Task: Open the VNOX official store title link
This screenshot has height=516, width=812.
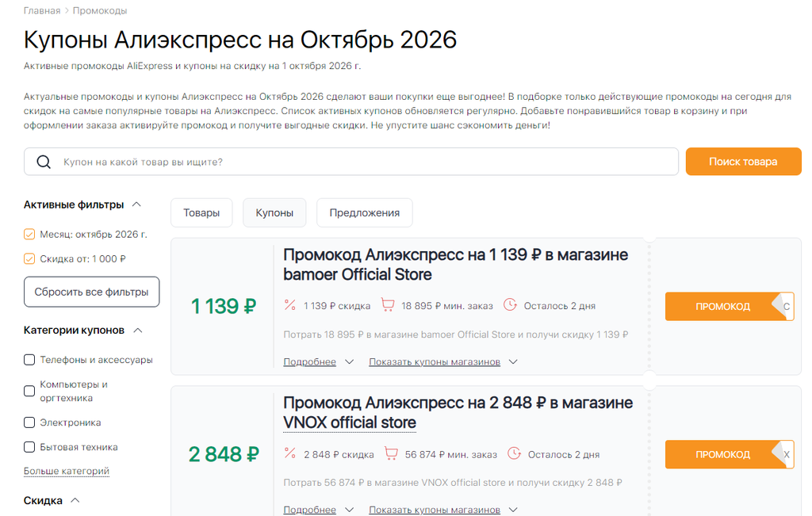Action: pos(350,422)
